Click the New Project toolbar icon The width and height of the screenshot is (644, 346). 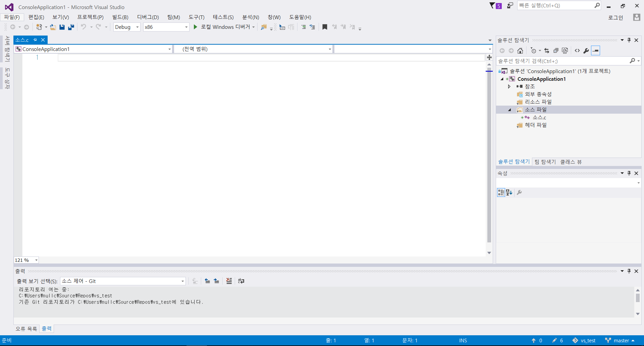coord(39,27)
